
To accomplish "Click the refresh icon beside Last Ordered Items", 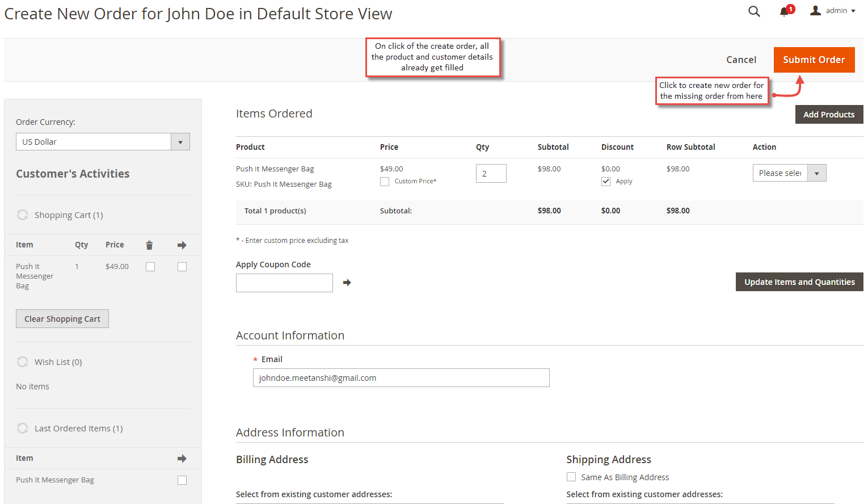I will point(22,428).
